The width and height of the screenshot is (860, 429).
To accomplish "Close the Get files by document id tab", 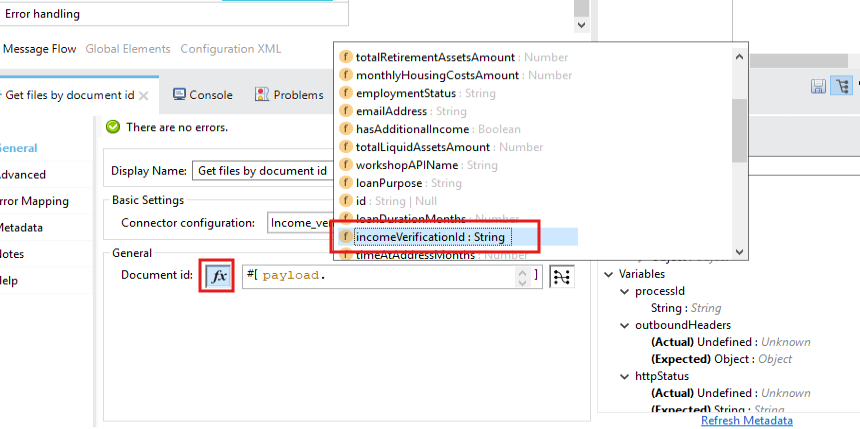I will [144, 96].
